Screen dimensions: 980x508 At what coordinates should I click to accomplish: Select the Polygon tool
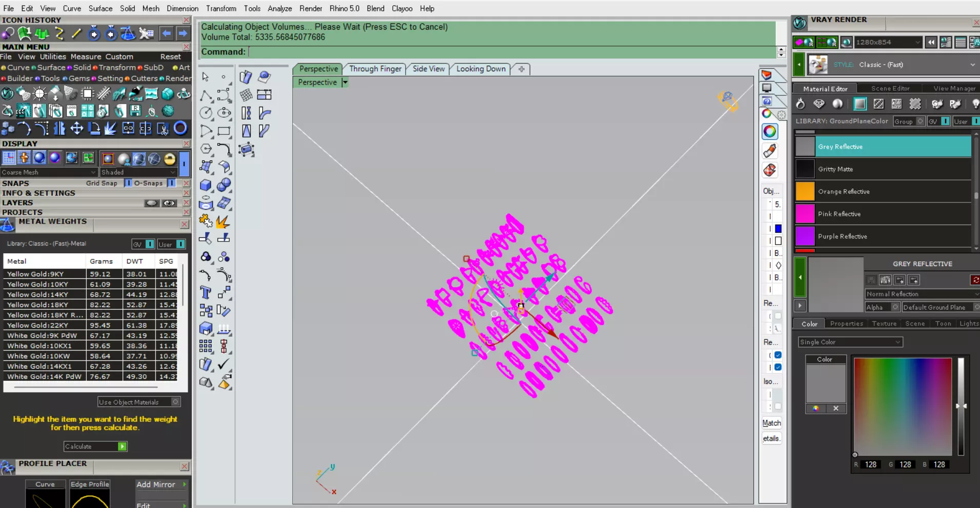pyautogui.click(x=206, y=149)
